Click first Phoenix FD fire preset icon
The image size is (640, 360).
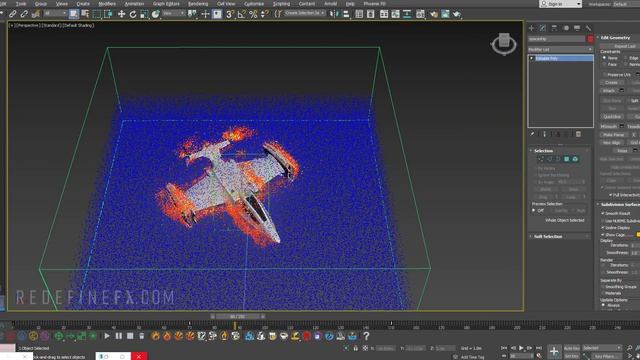click(x=156, y=336)
